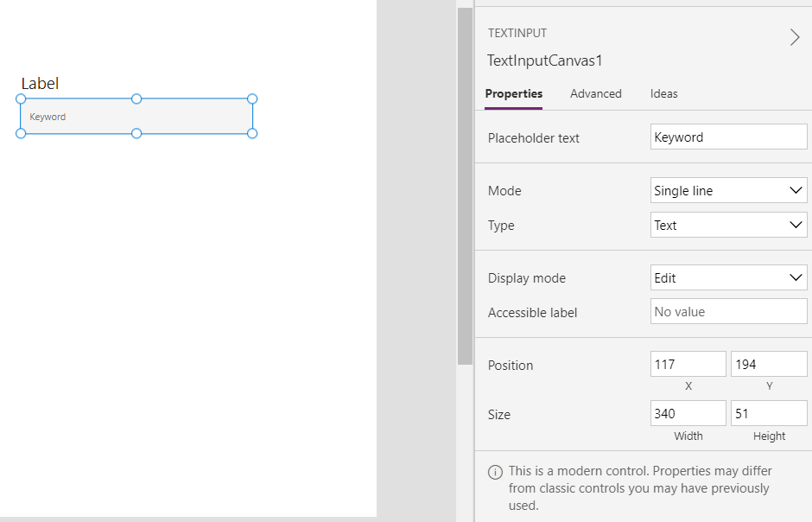Select top-right resize handle of text input
This screenshot has height=522, width=812.
point(252,99)
